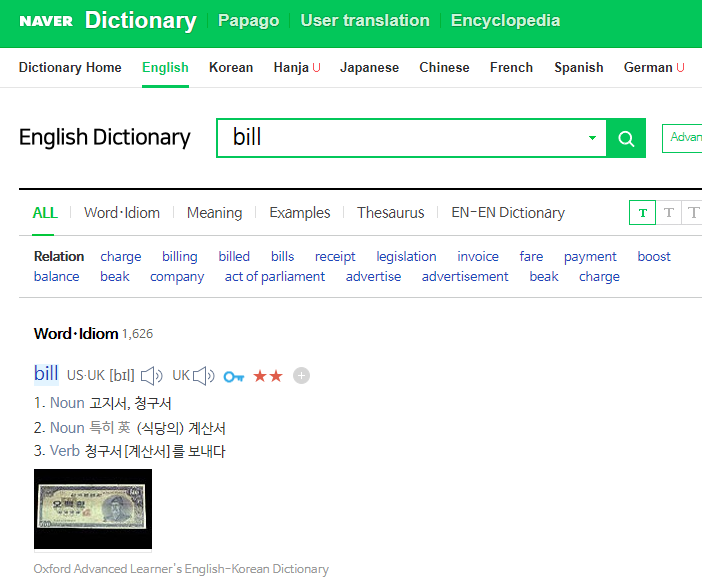Switch to the ALL results tab
Screen dimensions: 702x583
[x=45, y=213]
